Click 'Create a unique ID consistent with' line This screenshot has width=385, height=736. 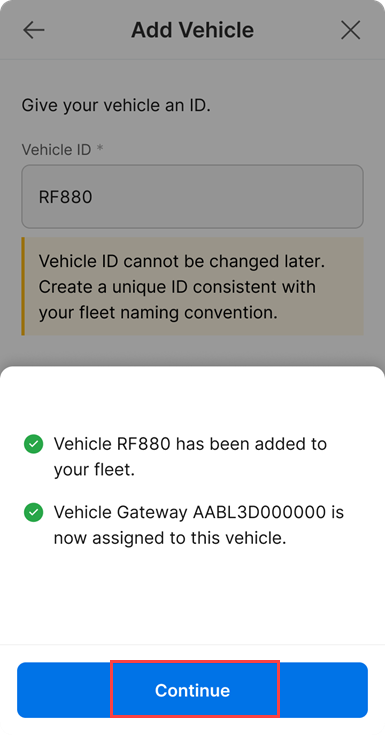pos(177,286)
